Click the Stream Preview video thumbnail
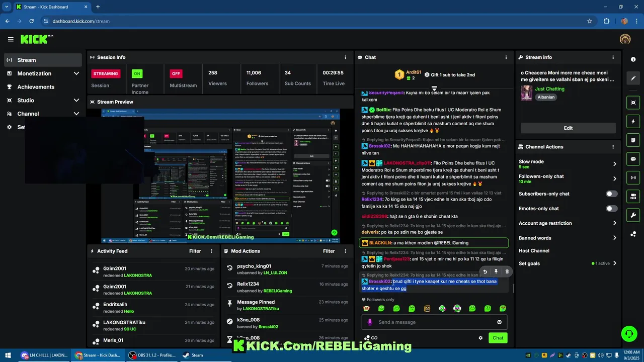The height and width of the screenshot is (362, 644). pos(220,176)
